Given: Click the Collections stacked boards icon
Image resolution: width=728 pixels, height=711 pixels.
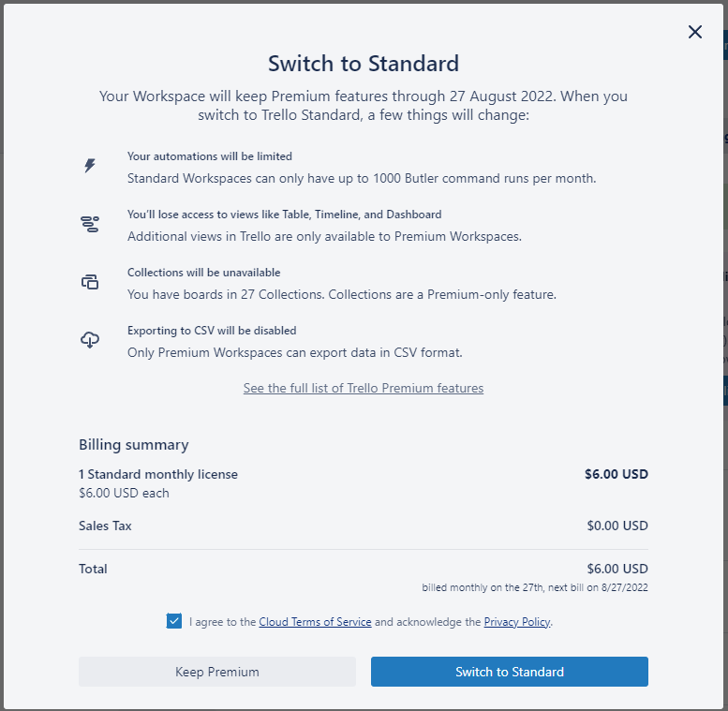Looking at the screenshot, I should click(90, 282).
